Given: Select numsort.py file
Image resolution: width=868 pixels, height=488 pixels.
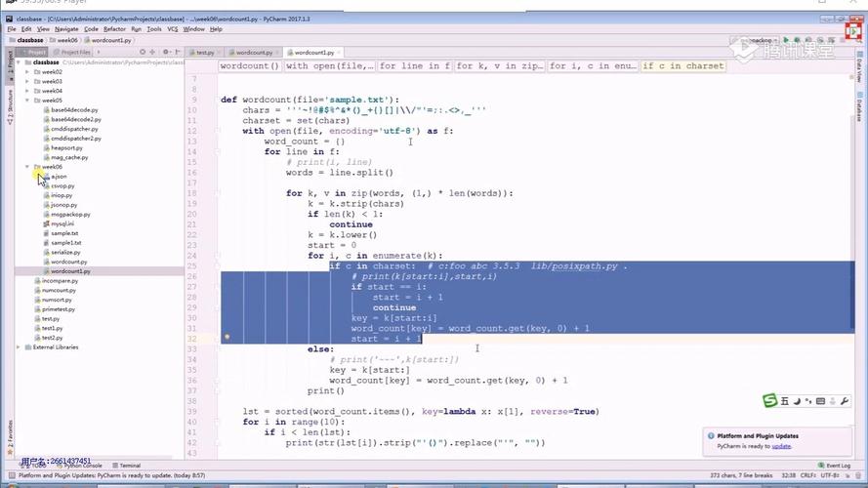Looking at the screenshot, I should 56,300.
